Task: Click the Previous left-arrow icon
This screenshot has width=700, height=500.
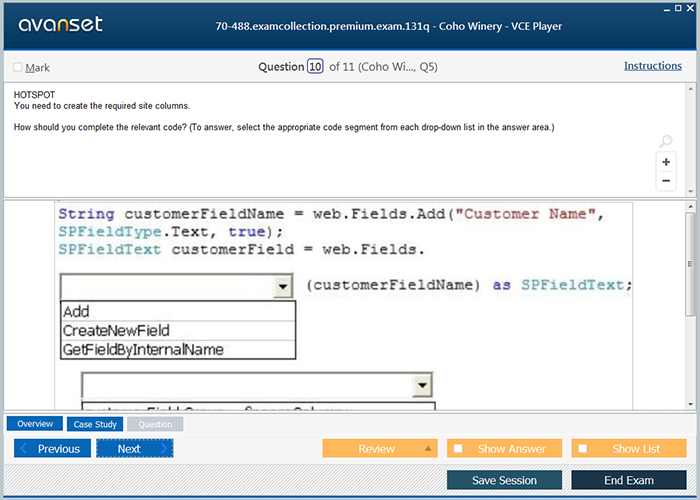Action: pyautogui.click(x=24, y=448)
